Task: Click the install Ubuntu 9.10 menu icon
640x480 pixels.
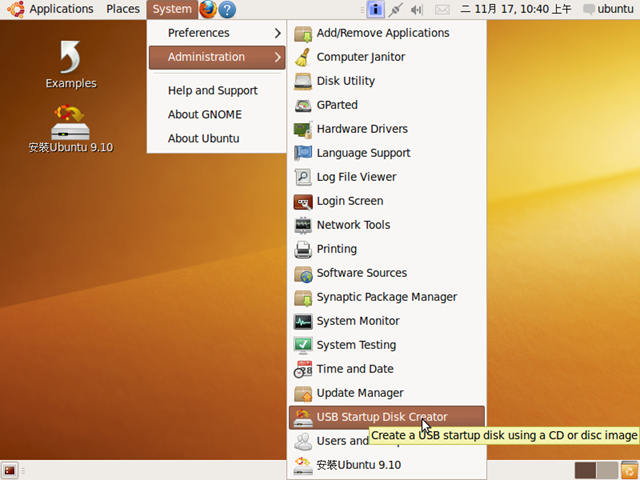Action: [x=303, y=465]
